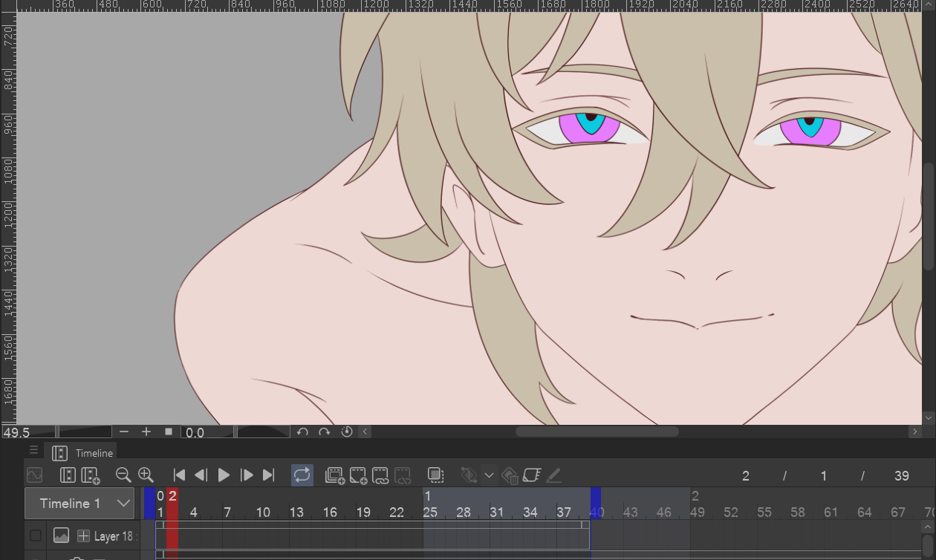The image size is (936, 560).
Task: Click the canvas horizontal scrollbar thumb
Action: tap(597, 432)
